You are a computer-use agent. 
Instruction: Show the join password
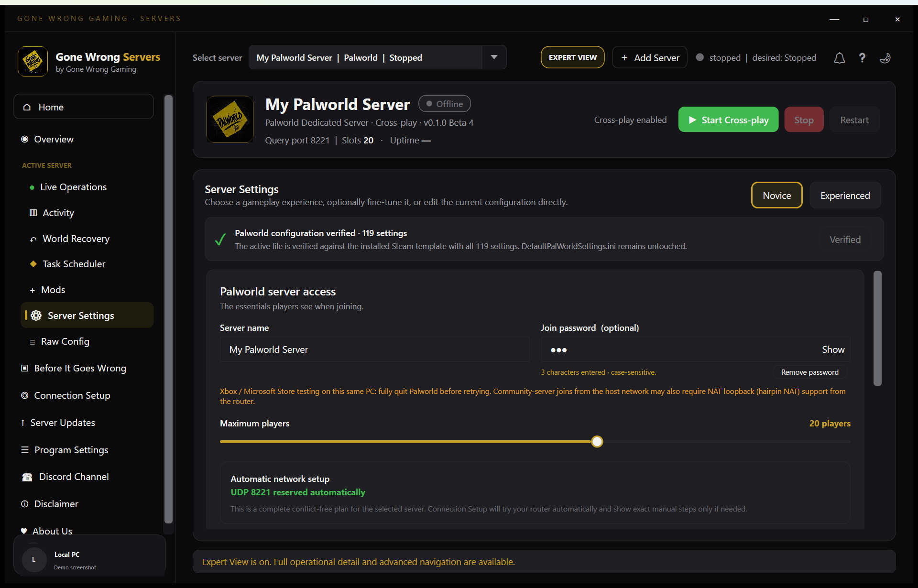833,349
